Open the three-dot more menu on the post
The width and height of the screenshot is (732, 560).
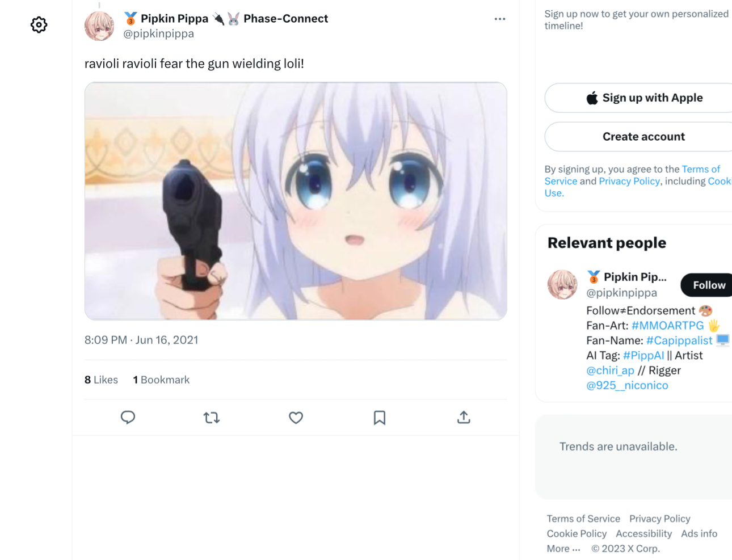[499, 19]
